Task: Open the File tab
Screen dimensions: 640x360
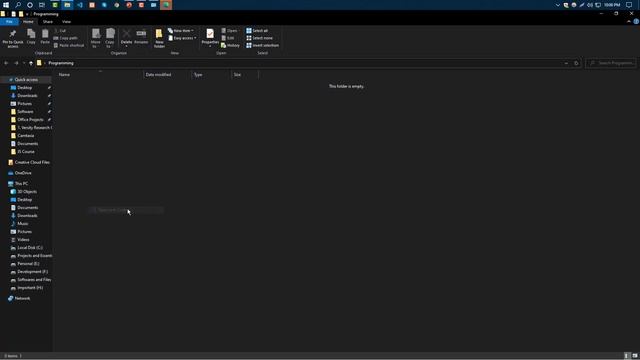Action: coord(9,22)
